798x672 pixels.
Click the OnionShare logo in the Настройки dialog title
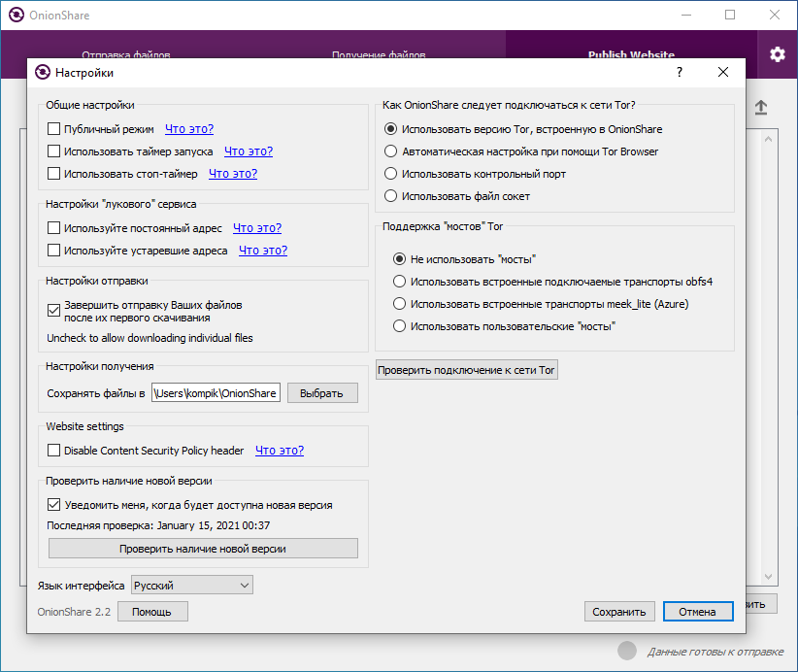coord(43,72)
